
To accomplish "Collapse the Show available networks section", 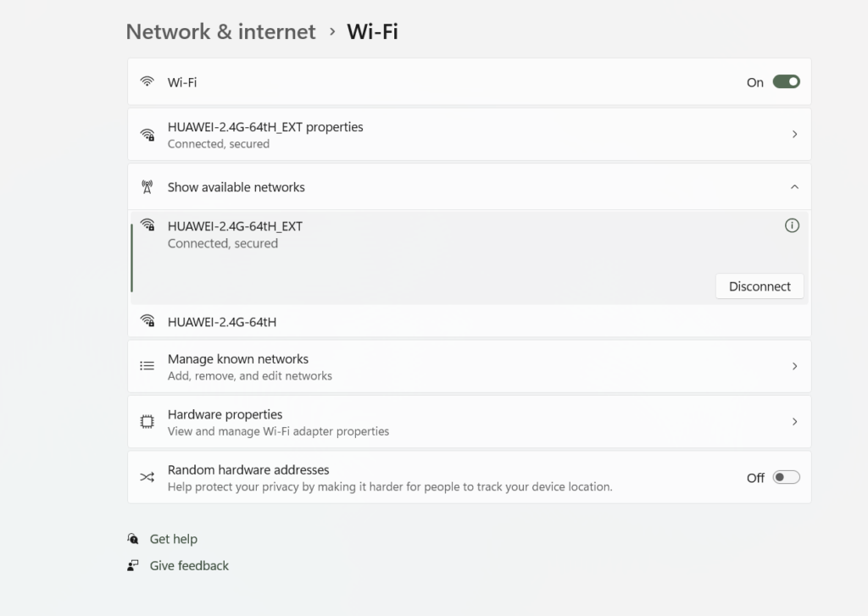I will (794, 187).
